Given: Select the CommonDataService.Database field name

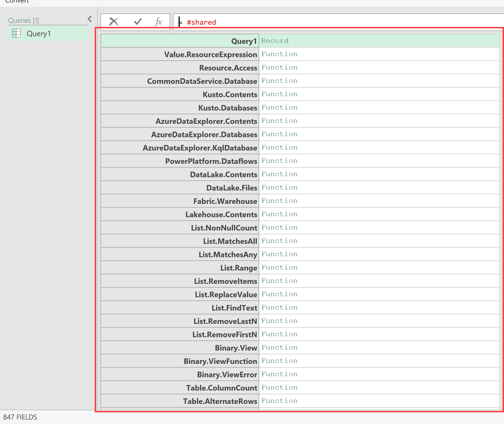Looking at the screenshot, I should click(180, 81).
